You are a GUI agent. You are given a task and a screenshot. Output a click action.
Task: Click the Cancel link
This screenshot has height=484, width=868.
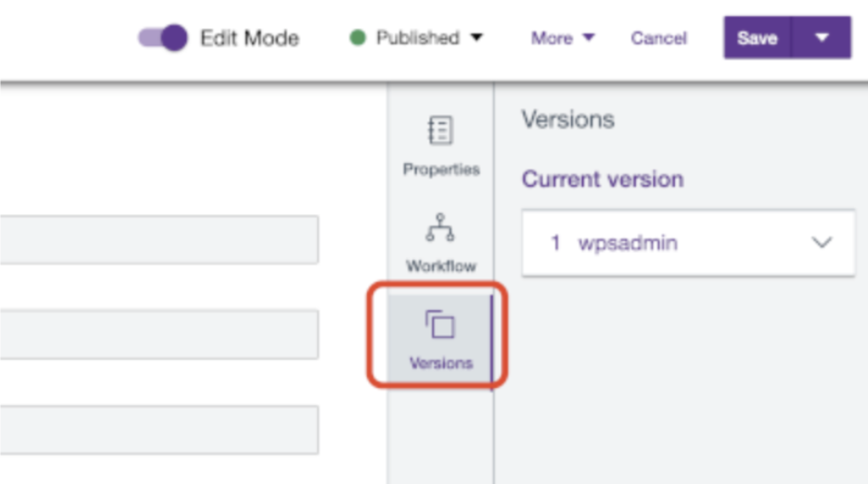(659, 38)
